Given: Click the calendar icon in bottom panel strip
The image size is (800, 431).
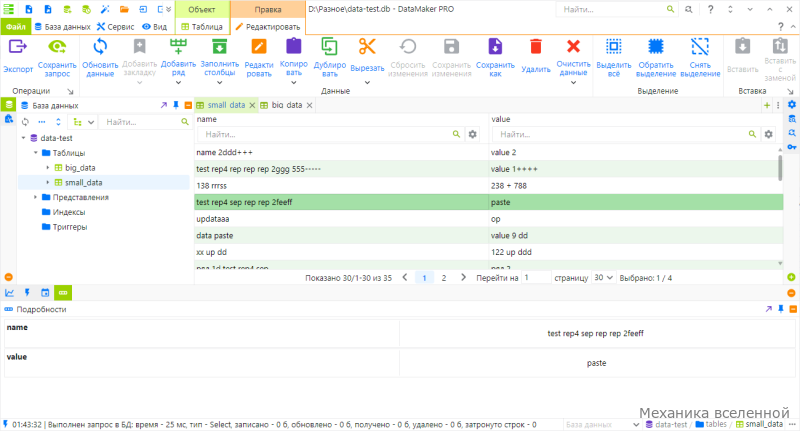Looking at the screenshot, I should point(45,293).
